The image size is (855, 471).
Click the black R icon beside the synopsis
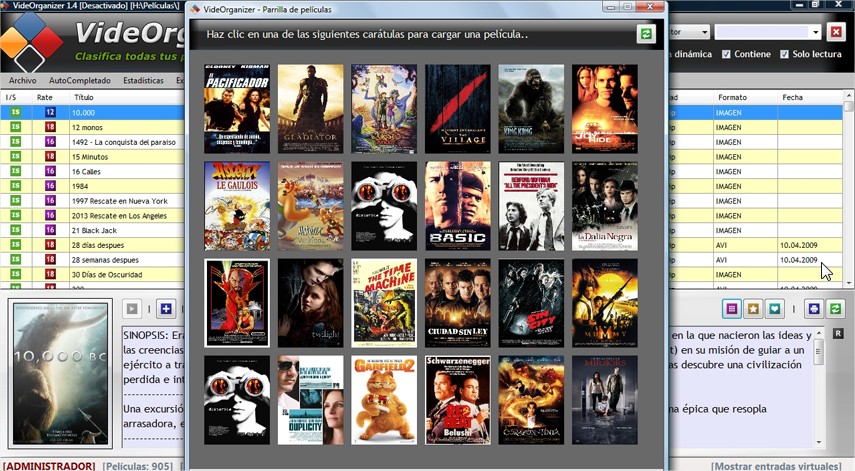click(838, 334)
